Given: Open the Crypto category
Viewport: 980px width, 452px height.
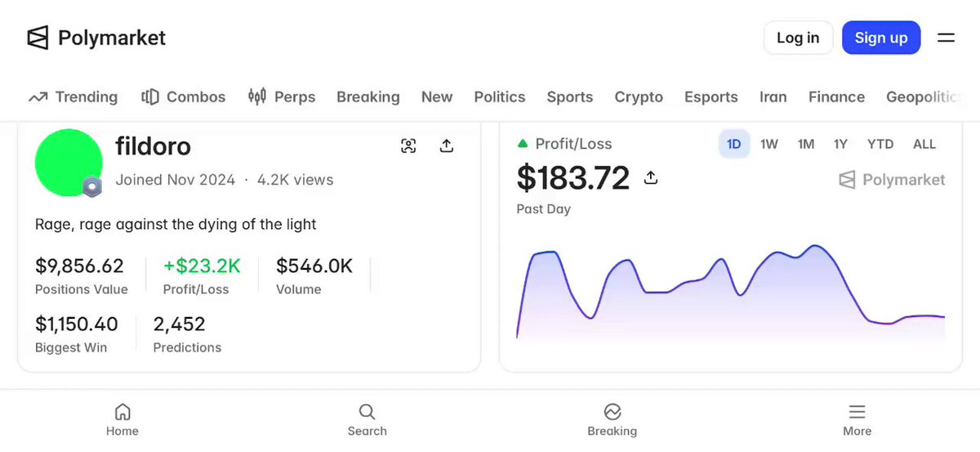Looking at the screenshot, I should point(639,96).
